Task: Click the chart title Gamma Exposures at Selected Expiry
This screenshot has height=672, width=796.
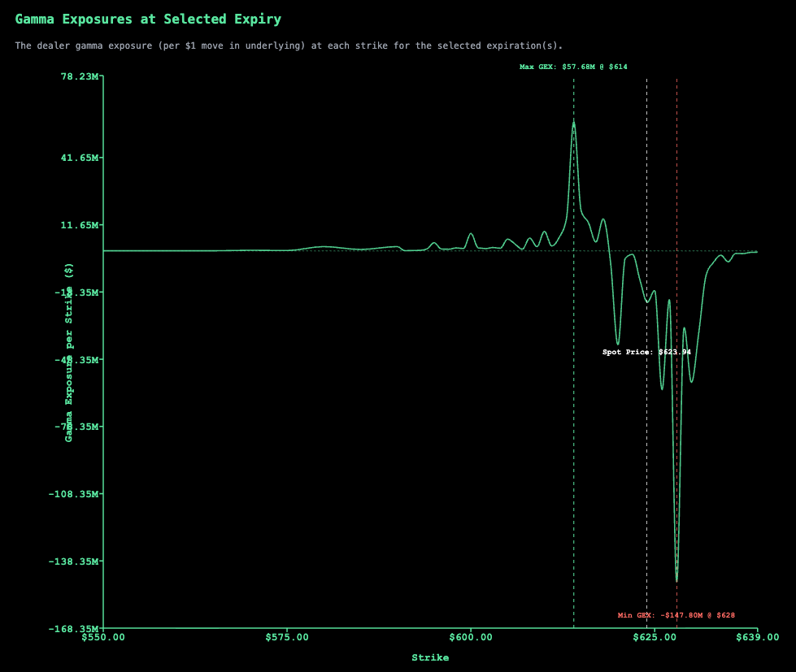Action: [148, 19]
